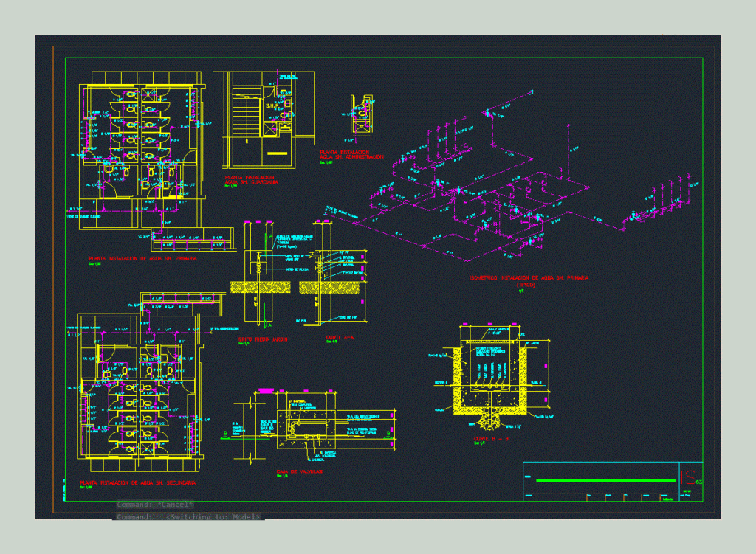Select the 'CAJA DE VALVULAS' label

click(x=300, y=471)
